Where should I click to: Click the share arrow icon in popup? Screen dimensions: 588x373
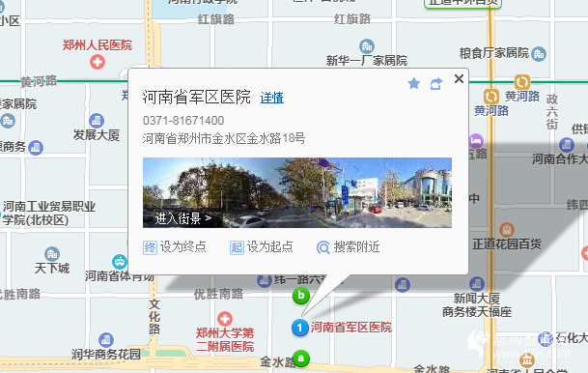[x=436, y=84]
